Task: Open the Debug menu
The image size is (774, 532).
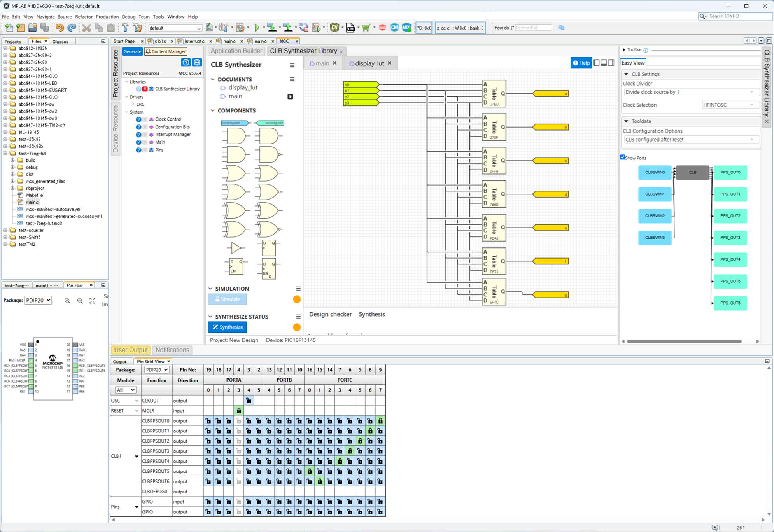Action: tap(128, 17)
